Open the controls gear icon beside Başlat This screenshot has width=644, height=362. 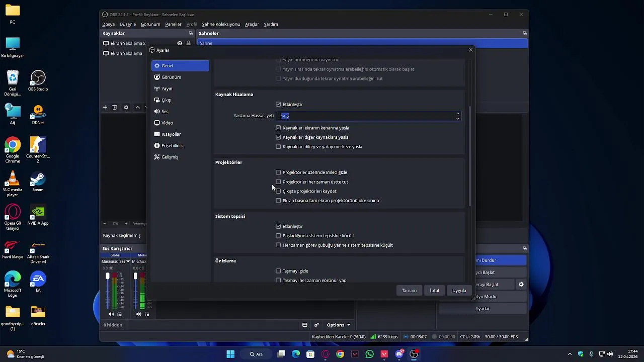point(521,285)
